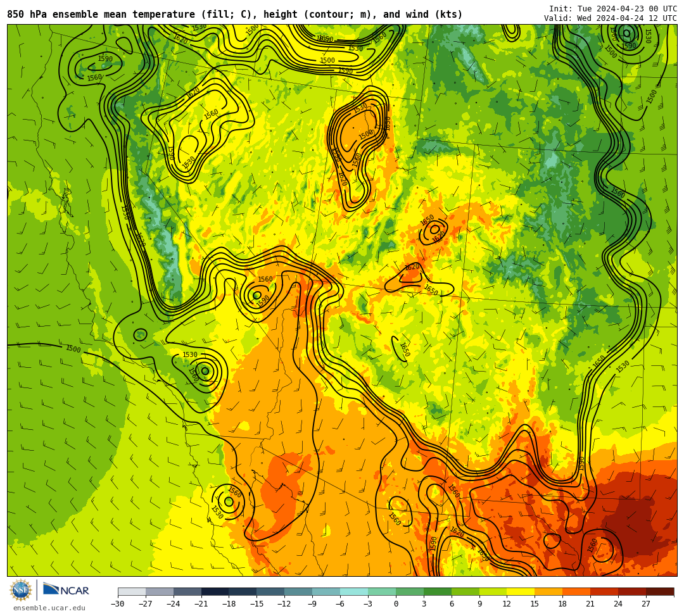Click the colorbar label -15
This screenshot has height=616, width=684.
(256, 604)
